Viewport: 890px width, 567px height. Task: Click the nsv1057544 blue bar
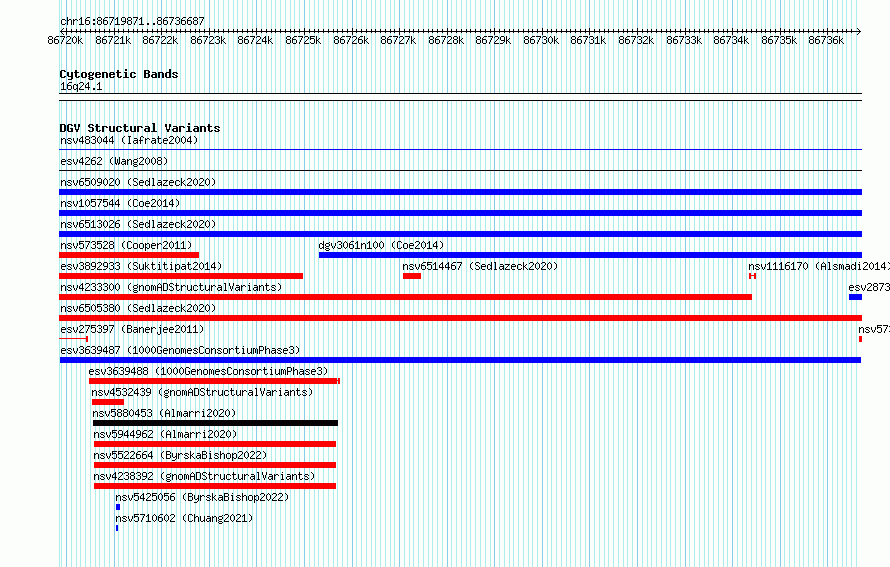(460, 213)
